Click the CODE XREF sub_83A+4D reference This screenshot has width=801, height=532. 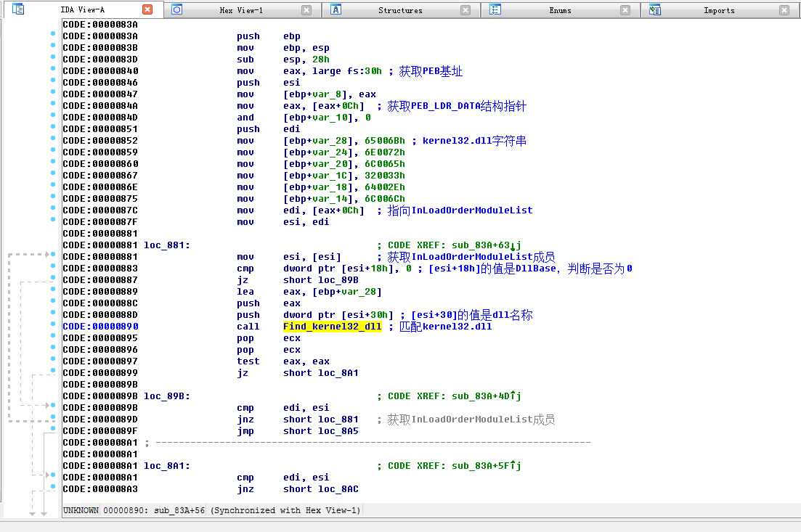(x=487, y=396)
